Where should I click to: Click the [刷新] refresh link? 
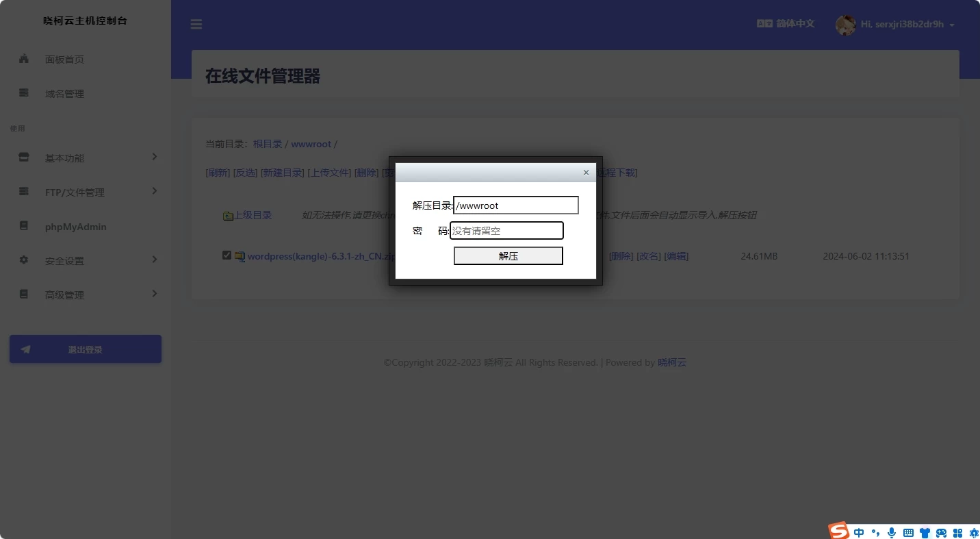pyautogui.click(x=218, y=173)
